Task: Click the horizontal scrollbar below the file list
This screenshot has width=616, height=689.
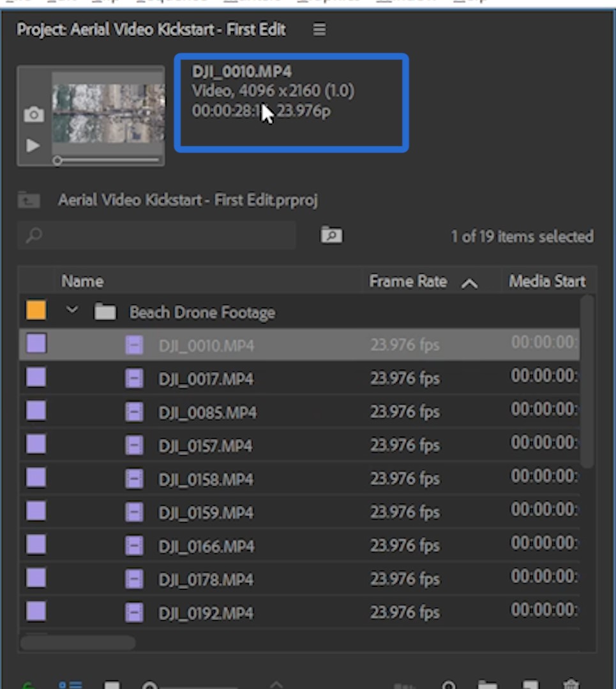Action: coord(78,643)
